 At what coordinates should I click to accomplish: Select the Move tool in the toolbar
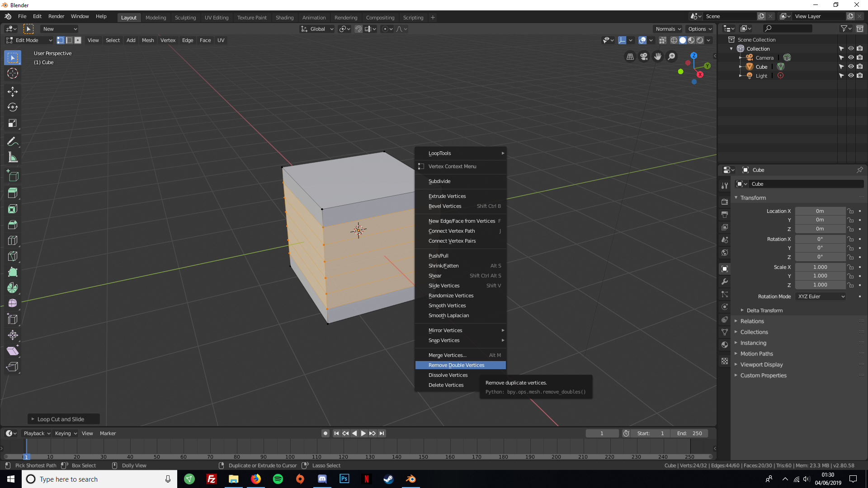point(12,91)
